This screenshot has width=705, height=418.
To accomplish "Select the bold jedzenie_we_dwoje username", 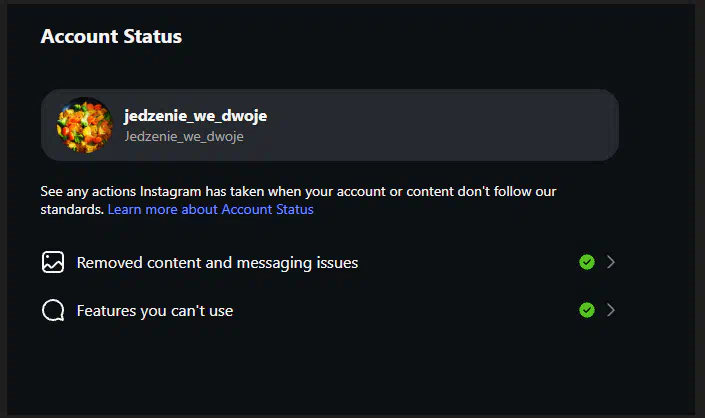I will pos(195,116).
